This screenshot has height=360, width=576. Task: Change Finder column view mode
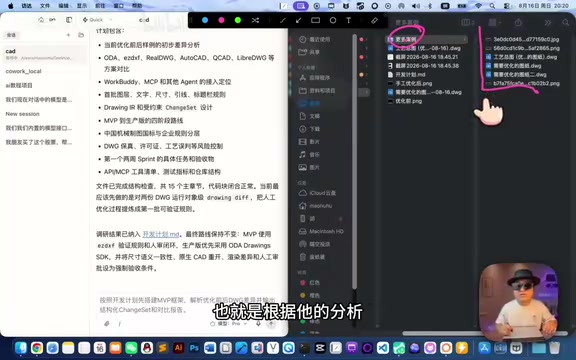point(468,23)
